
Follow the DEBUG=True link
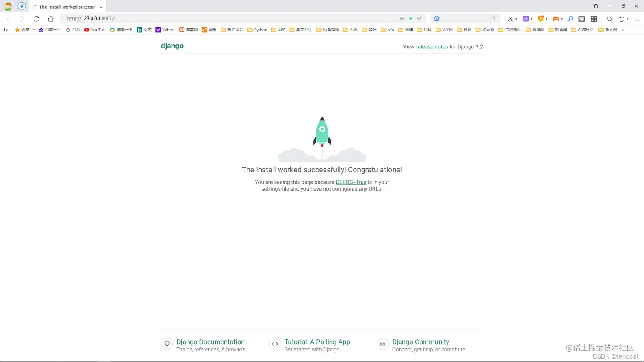(x=351, y=182)
